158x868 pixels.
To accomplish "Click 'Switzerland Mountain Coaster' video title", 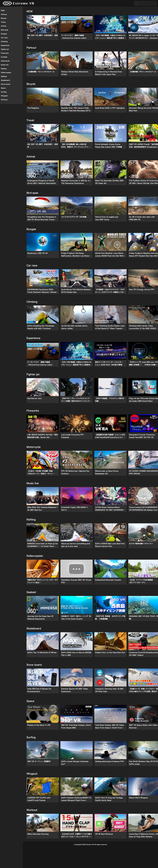I will [x=108, y=580].
